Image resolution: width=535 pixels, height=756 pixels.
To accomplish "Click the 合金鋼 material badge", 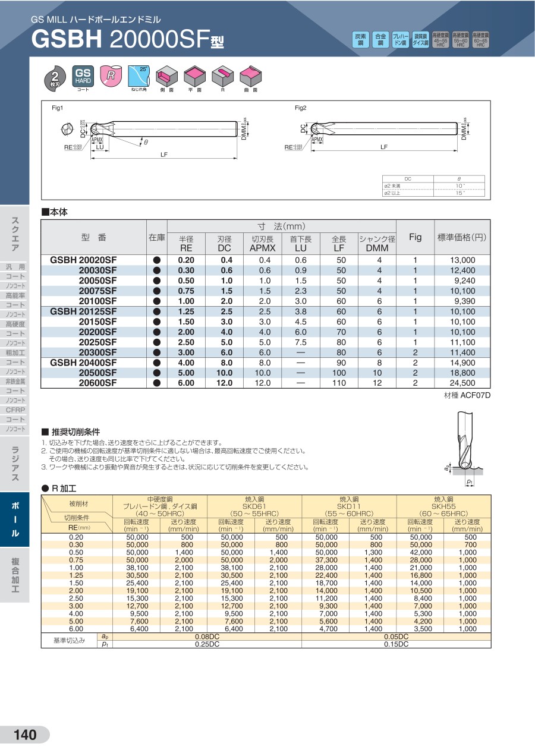I will 380,40.
